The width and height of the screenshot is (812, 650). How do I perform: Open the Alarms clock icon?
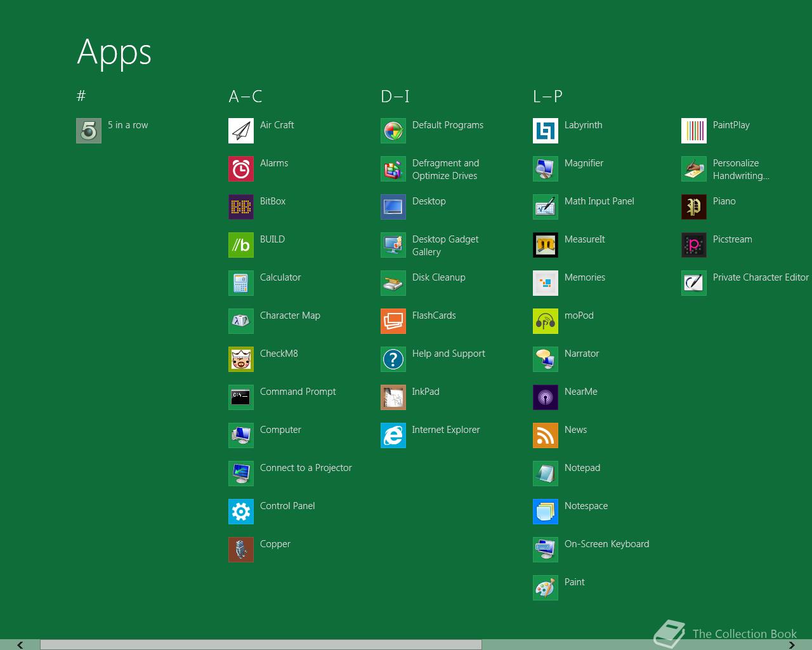pyautogui.click(x=241, y=169)
